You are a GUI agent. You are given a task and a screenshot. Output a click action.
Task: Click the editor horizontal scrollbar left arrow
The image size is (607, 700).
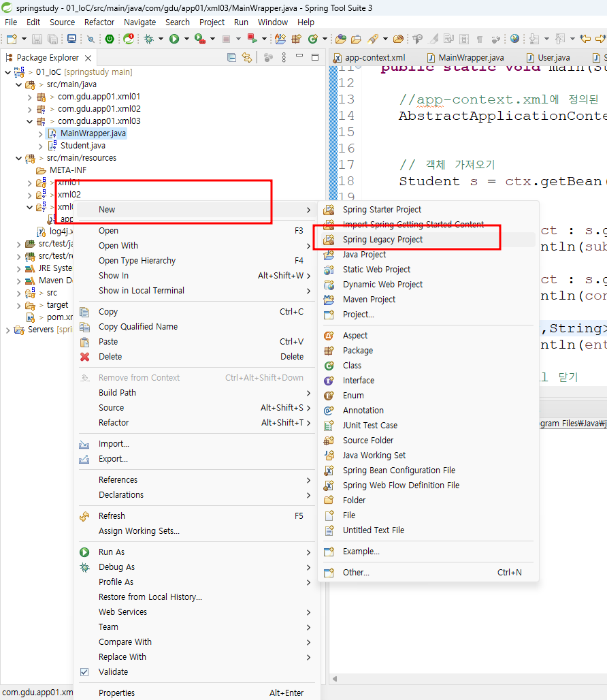point(335,679)
